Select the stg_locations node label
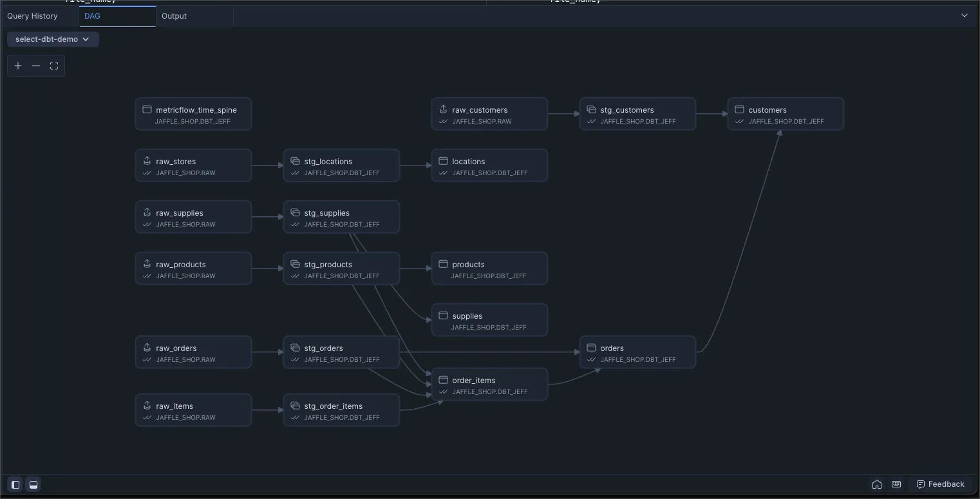This screenshot has height=499, width=980. (x=328, y=162)
